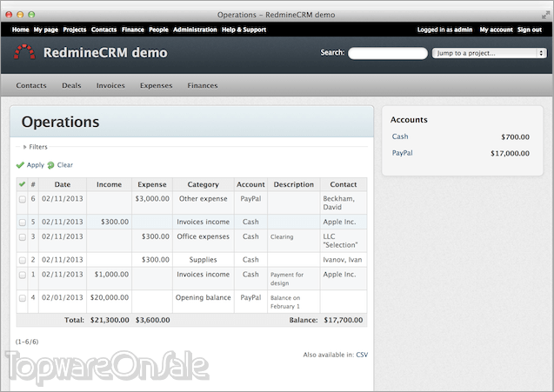Open People in top menu

point(158,30)
